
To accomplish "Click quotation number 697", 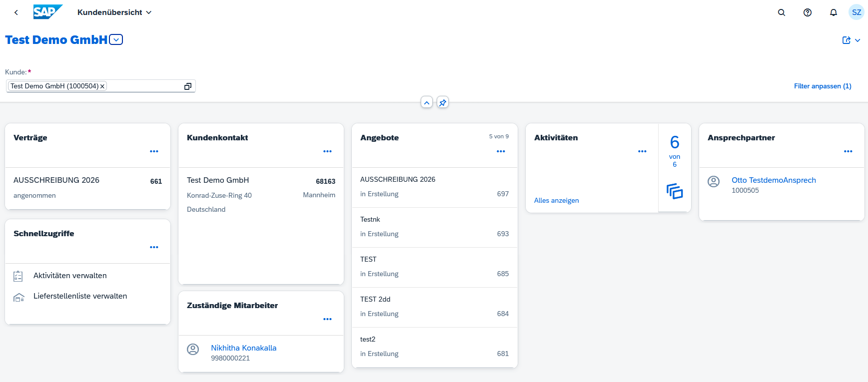I will point(503,194).
